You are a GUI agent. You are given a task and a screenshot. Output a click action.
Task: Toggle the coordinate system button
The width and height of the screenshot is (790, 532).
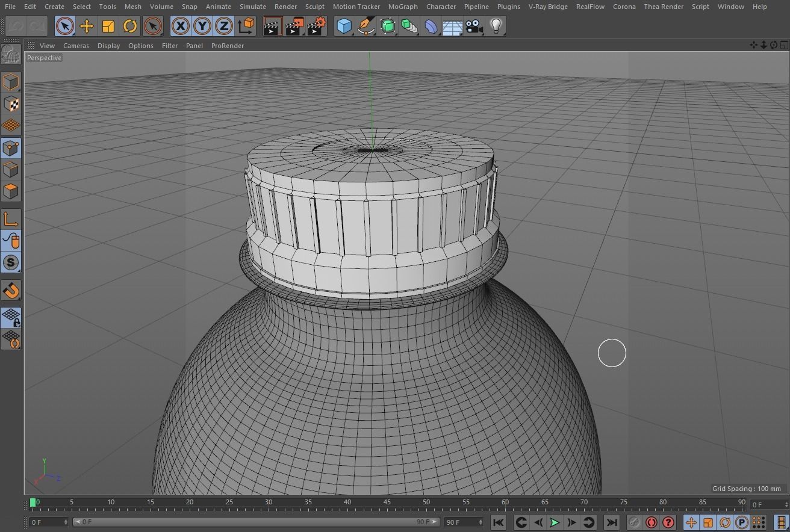246,26
